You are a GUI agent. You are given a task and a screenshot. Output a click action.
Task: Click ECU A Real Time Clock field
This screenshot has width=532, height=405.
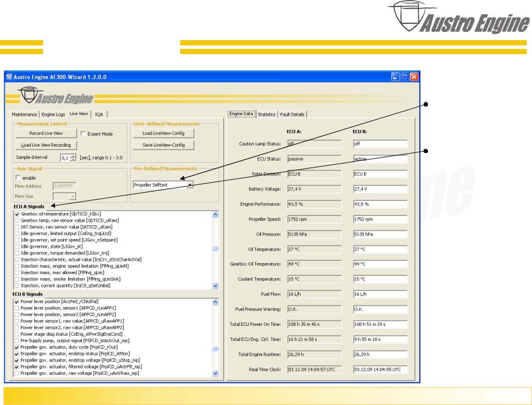click(314, 370)
